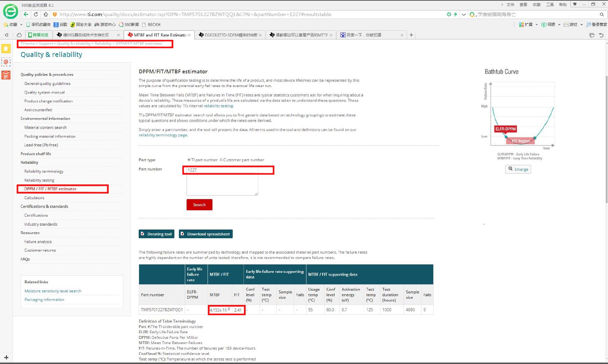Click the 登录管家 login manager icon
This screenshot has width=608, height=364.
tap(596, 24)
